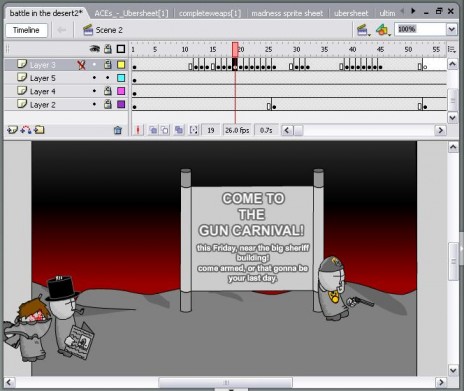Click the 26.0 fps frame rate value
Viewport: 464px width, 391px height.
click(x=237, y=130)
